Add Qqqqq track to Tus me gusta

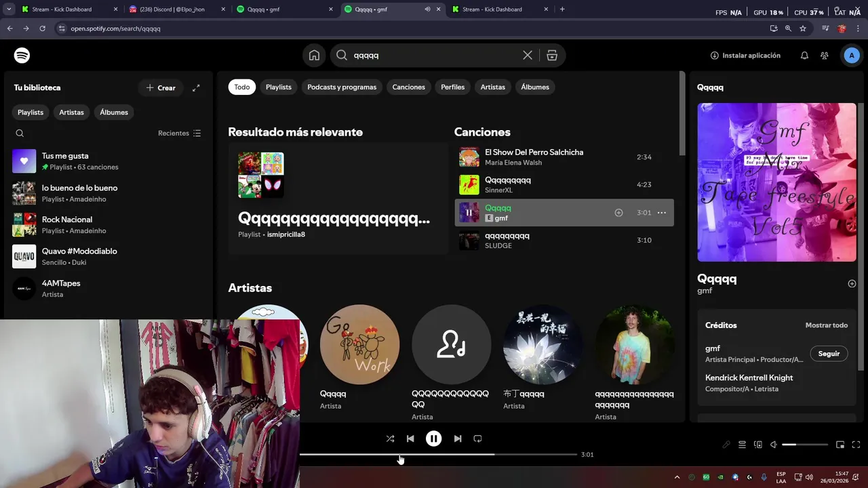pos(618,213)
